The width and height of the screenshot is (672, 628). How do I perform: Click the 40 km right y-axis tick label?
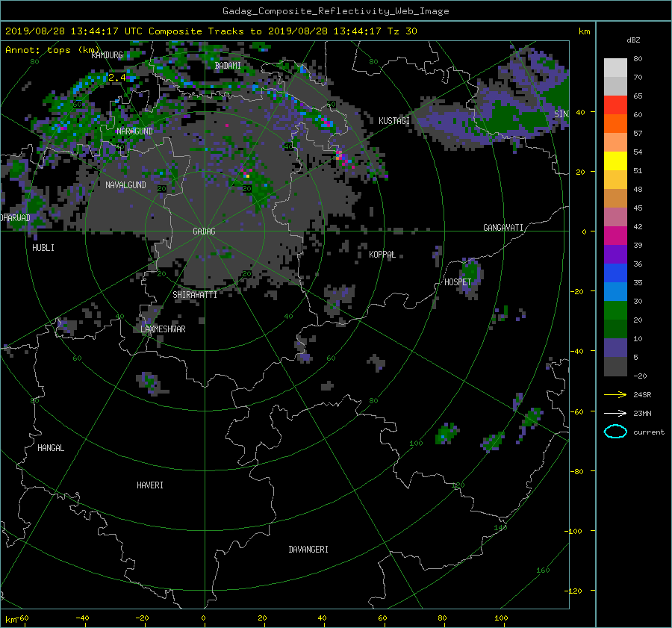coord(580,112)
